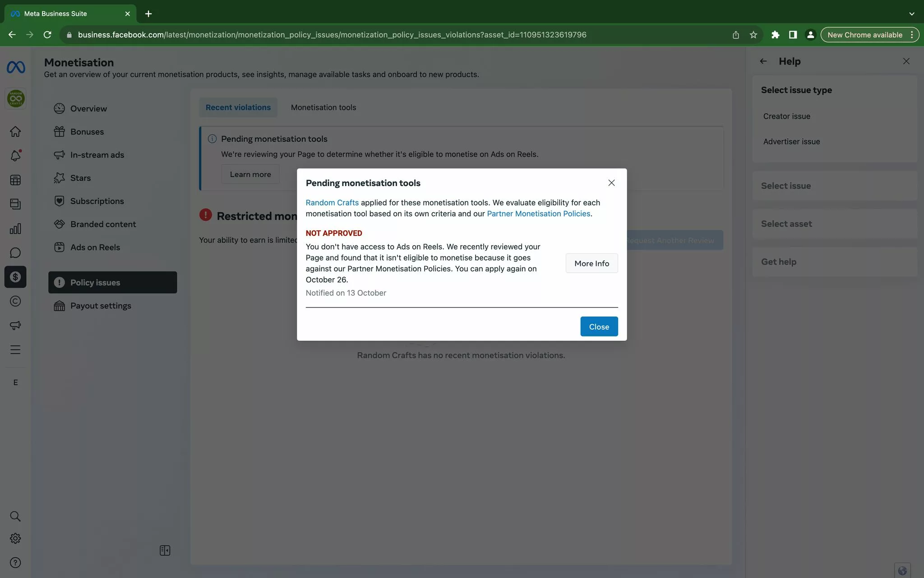Open Inbox chat bubble icon
Image resolution: width=924 pixels, height=578 pixels.
click(15, 252)
